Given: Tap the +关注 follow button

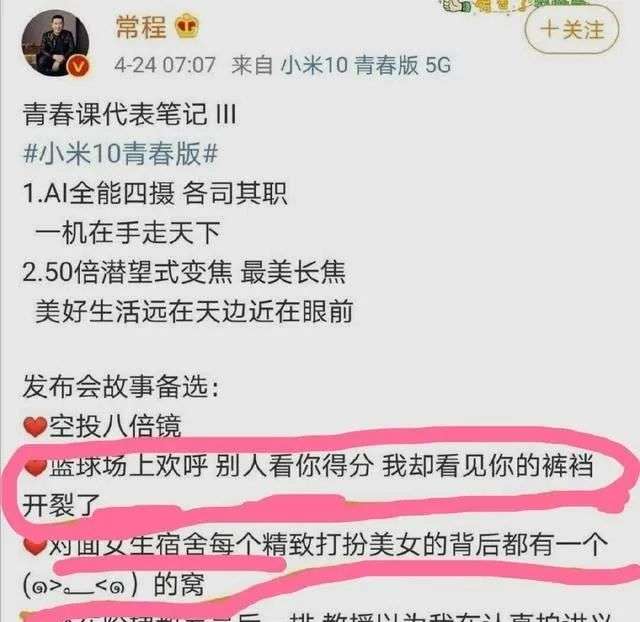Looking at the screenshot, I should click(x=572, y=30).
